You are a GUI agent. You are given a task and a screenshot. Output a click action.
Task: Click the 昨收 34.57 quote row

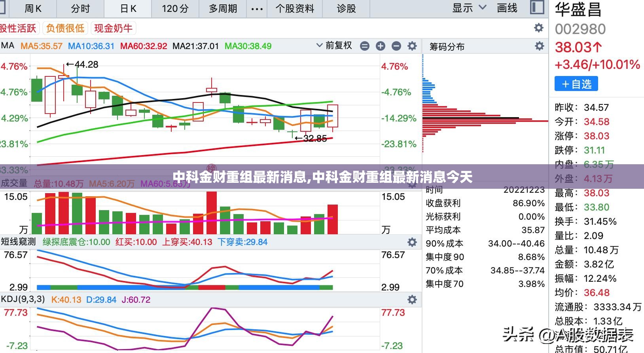581,107
